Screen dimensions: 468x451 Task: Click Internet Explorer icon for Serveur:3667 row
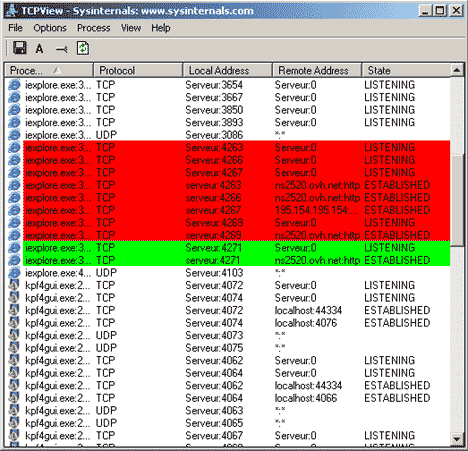tap(14, 97)
